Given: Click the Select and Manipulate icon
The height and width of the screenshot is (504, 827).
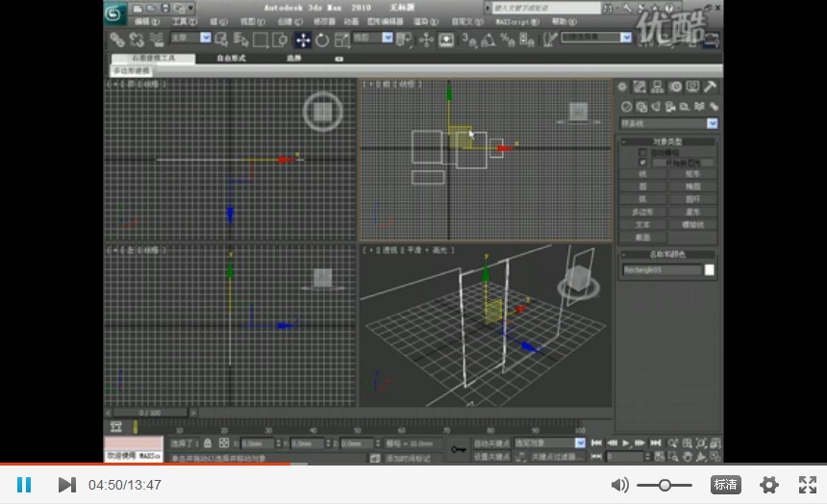Looking at the screenshot, I should [426, 40].
